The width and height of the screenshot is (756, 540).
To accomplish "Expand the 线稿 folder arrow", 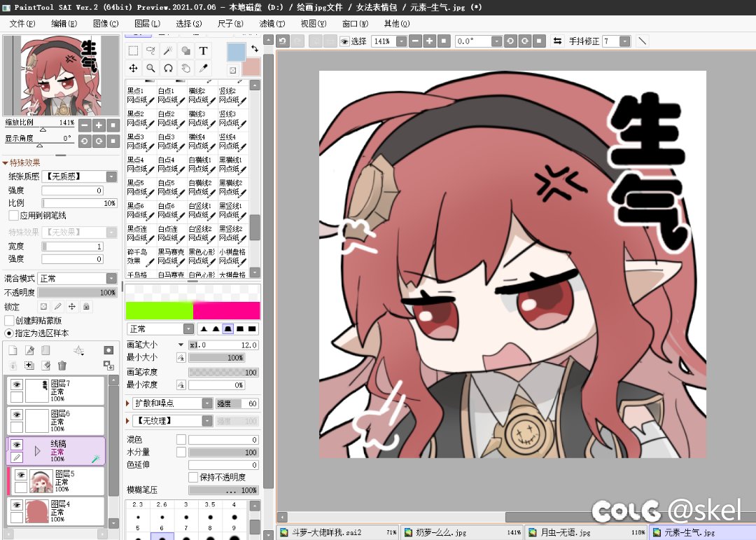I will pyautogui.click(x=38, y=451).
